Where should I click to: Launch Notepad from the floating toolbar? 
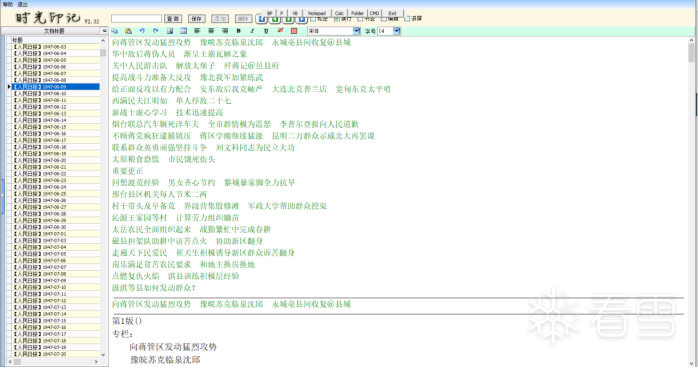(x=317, y=13)
